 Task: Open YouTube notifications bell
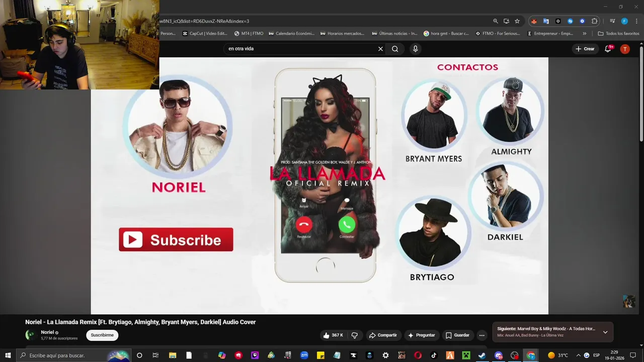click(609, 49)
